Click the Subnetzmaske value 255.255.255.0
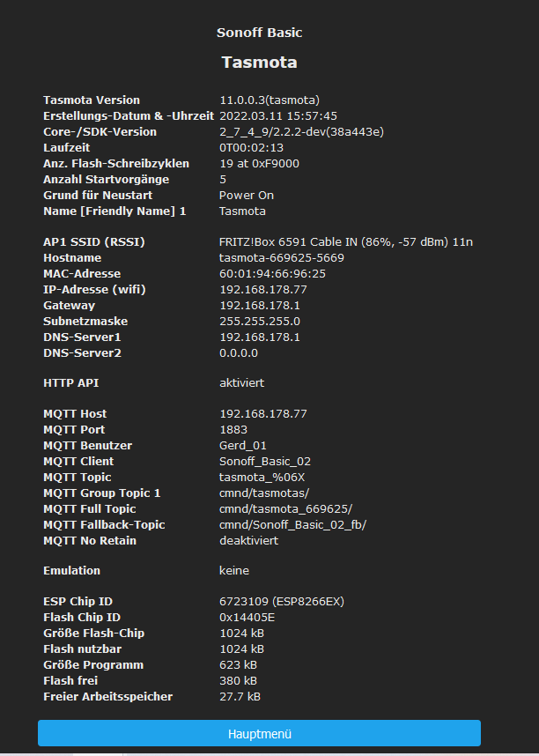This screenshot has width=539, height=756. [260, 322]
